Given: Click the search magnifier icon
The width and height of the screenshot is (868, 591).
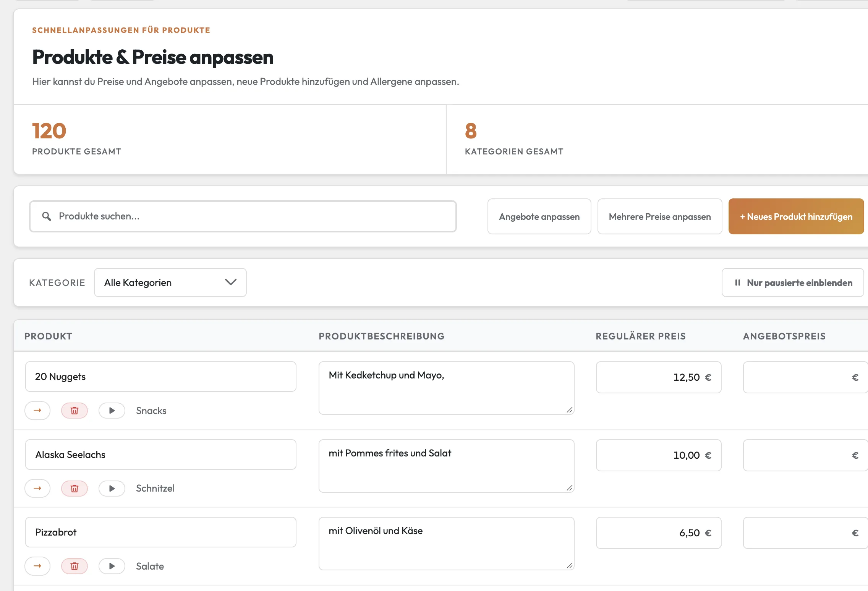Looking at the screenshot, I should click(47, 216).
